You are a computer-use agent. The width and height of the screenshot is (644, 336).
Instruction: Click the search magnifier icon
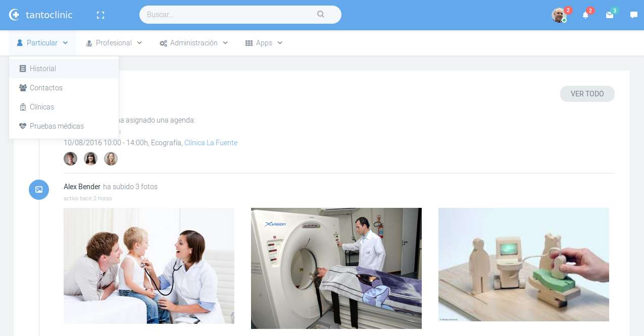pos(321,15)
